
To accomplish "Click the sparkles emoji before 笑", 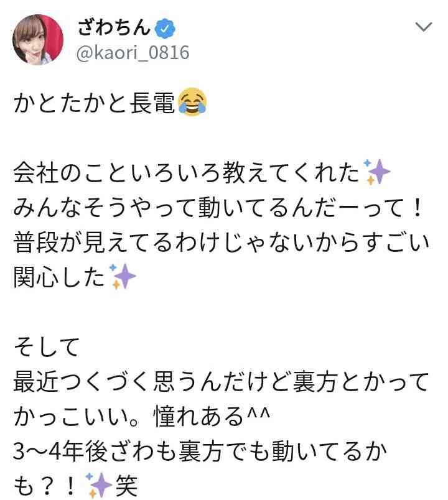I will (99, 485).
